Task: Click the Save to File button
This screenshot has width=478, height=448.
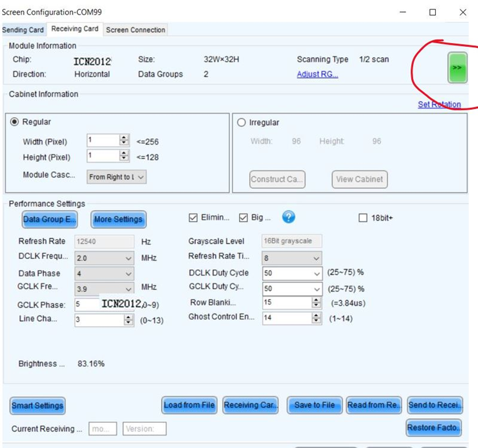Action: [314, 405]
